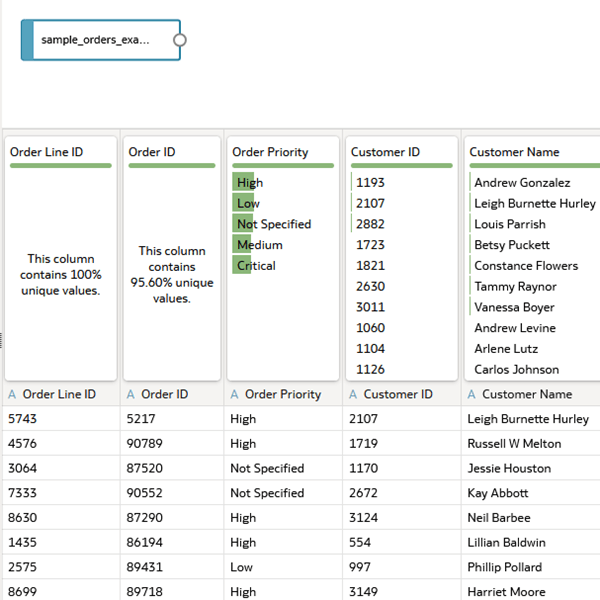This screenshot has height=600, width=600.
Task: Select the Low bar in Order Priority profile
Action: point(243,203)
